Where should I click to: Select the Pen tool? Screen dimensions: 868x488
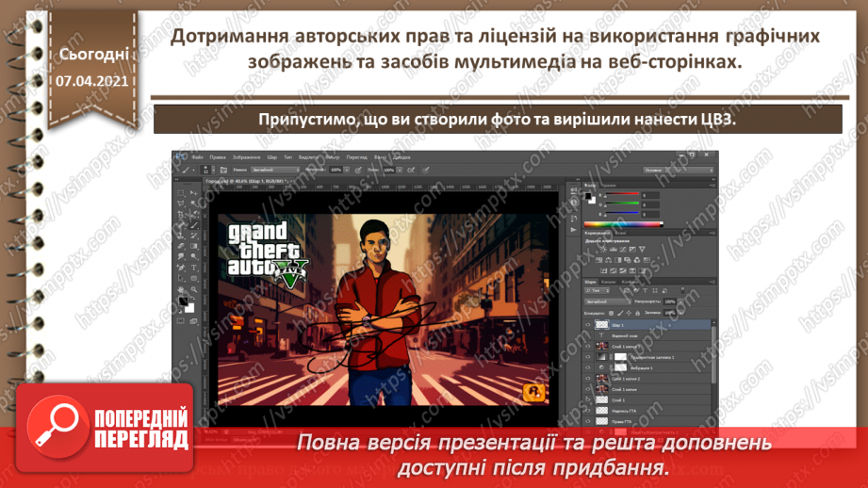(x=180, y=268)
